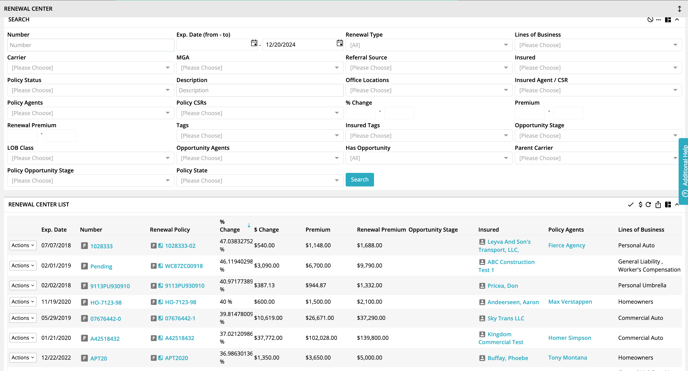Click the Number search input field

click(x=91, y=45)
